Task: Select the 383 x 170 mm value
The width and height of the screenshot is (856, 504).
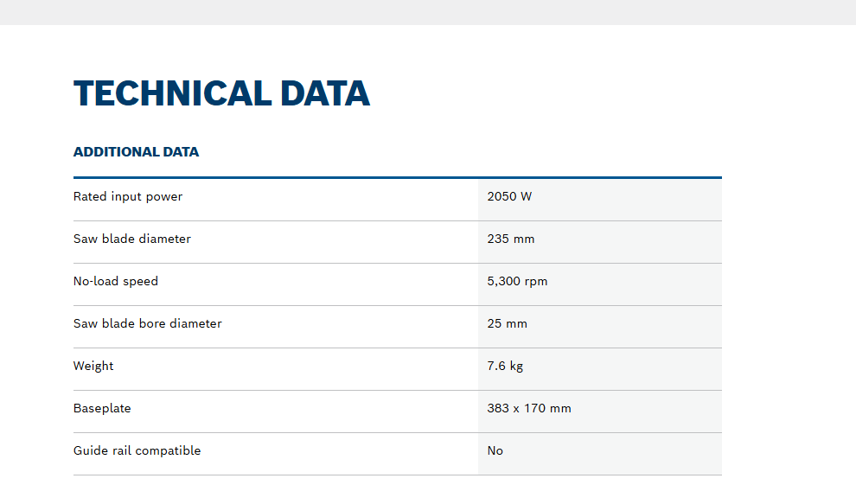Action: [x=529, y=408]
